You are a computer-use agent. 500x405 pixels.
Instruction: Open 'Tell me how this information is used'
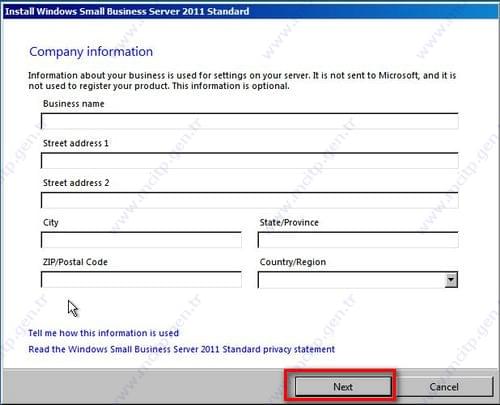(x=104, y=333)
